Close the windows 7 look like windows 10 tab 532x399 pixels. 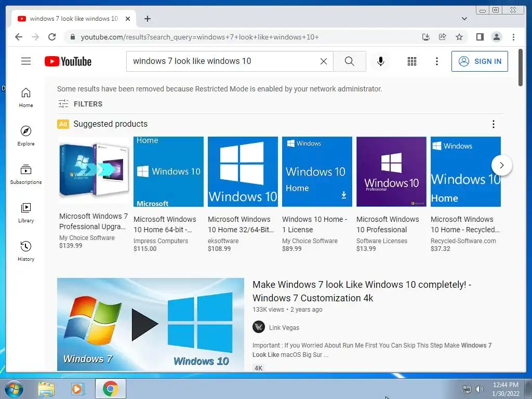coord(128,19)
